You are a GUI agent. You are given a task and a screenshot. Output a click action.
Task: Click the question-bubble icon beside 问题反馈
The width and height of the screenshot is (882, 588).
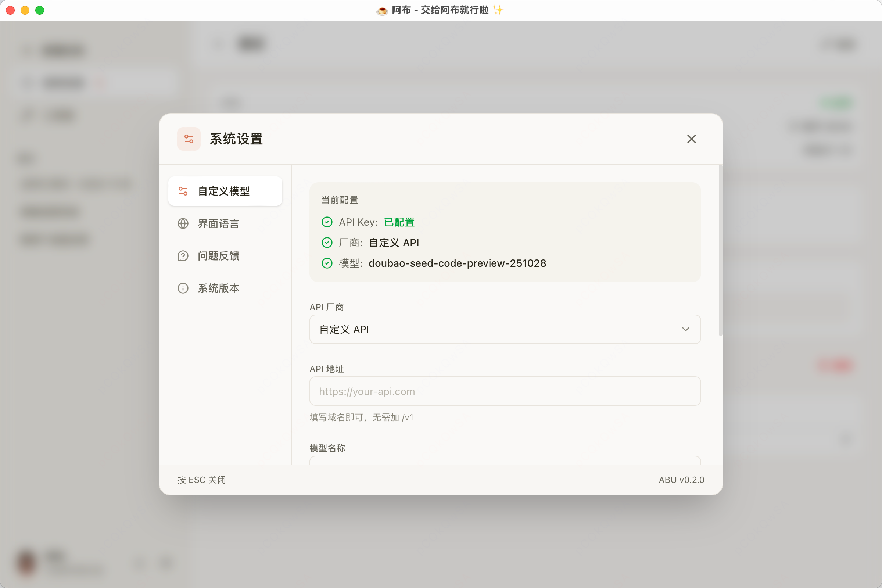pos(183,256)
